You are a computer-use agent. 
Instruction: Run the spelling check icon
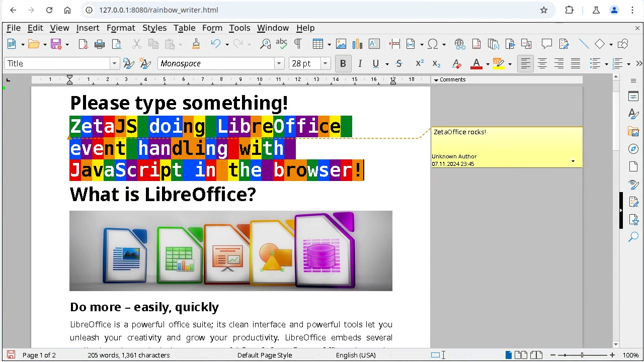(x=282, y=44)
